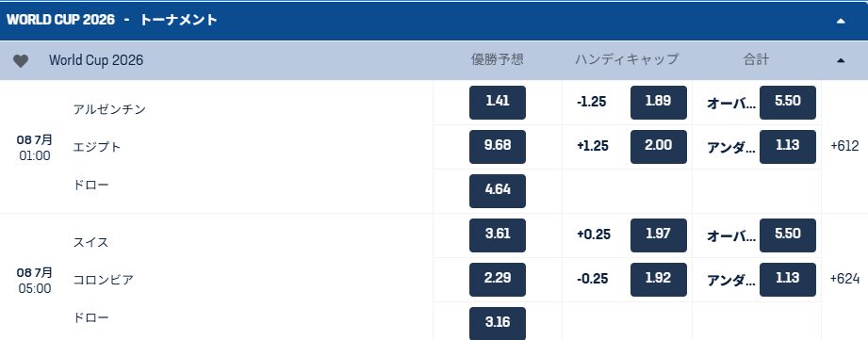The width and height of the screenshot is (868, 340).
Task: Favorite World Cup 2026 with heart icon
Action: (21, 61)
